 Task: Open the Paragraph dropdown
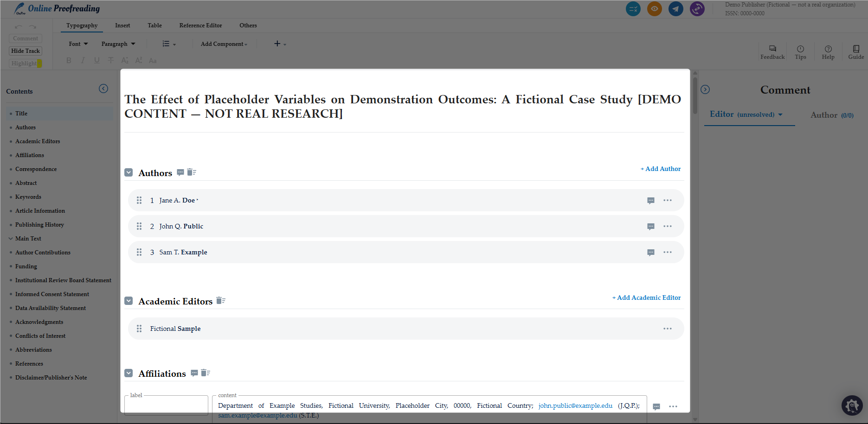118,44
